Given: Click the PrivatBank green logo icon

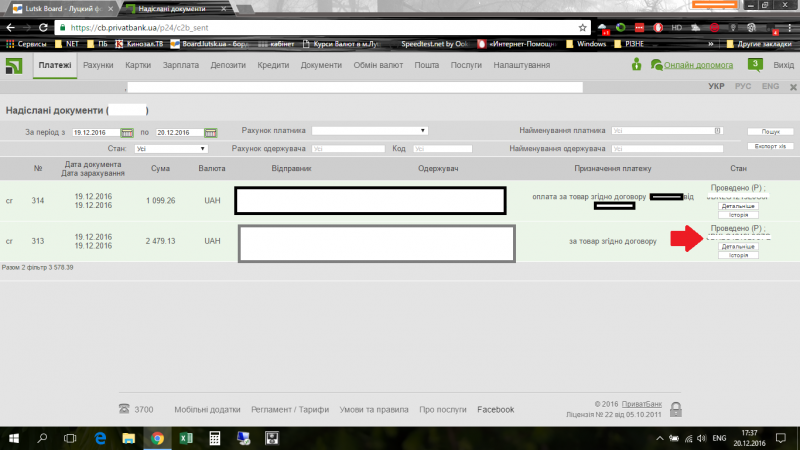Looking at the screenshot, I should 16,66.
